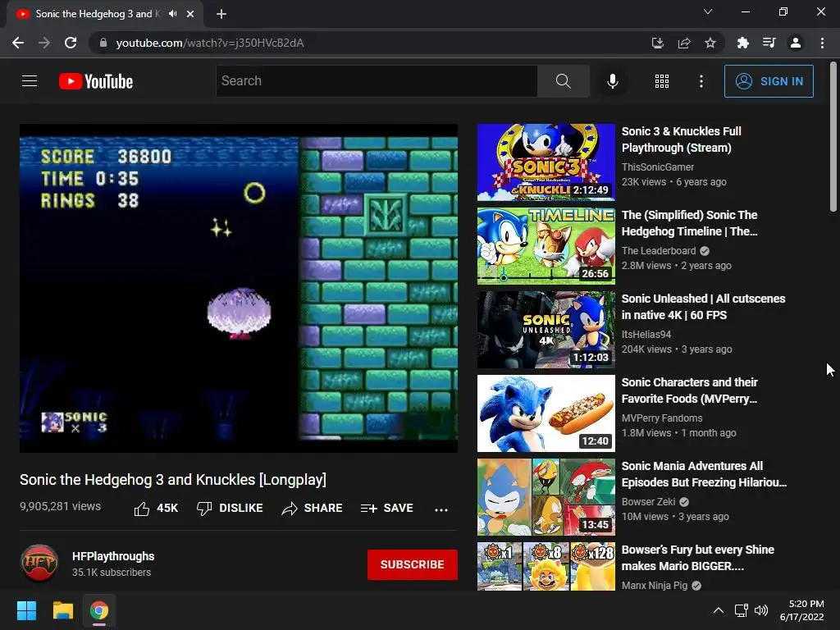Open Windows Start menu
This screenshot has height=630, width=840.
(26, 610)
